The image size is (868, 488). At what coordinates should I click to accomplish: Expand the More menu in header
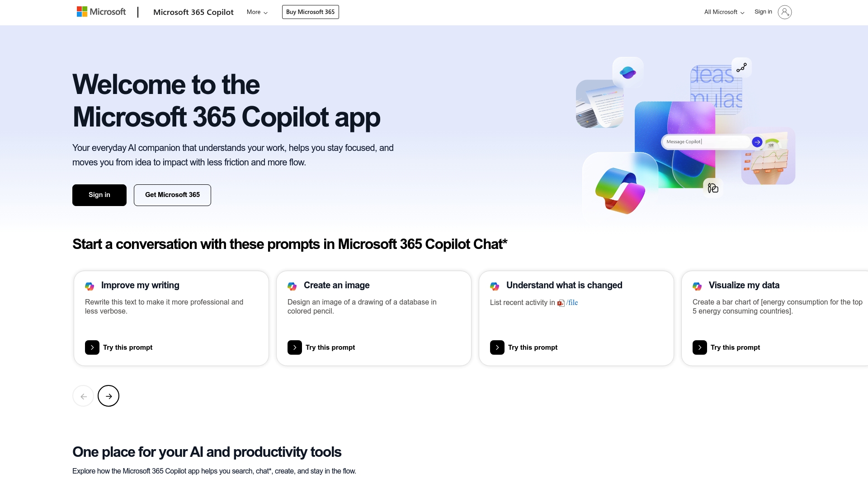(257, 12)
